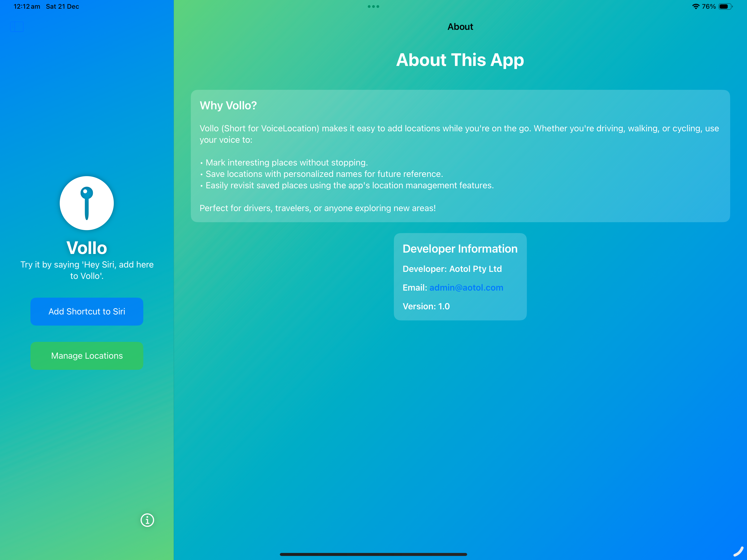
Task: Tap the corner swipe arrow icon
Action: (x=738, y=552)
